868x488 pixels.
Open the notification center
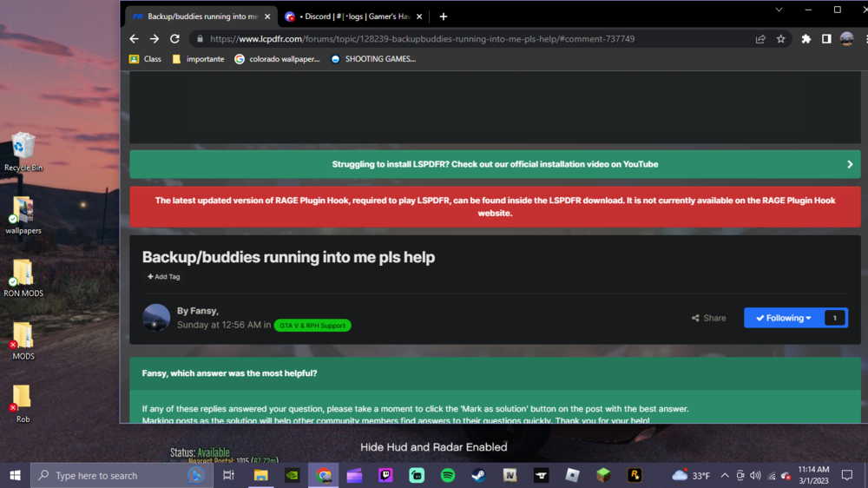[847, 475]
